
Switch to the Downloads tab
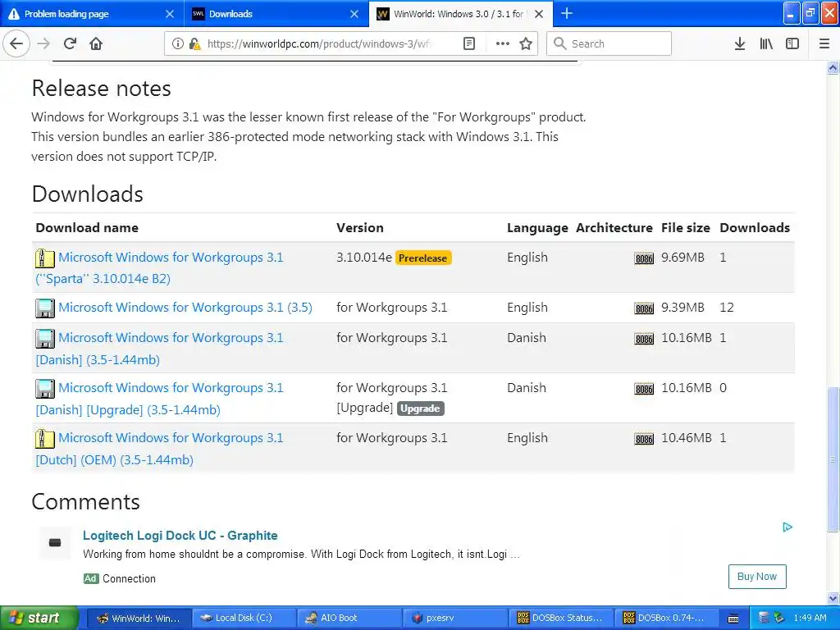276,14
